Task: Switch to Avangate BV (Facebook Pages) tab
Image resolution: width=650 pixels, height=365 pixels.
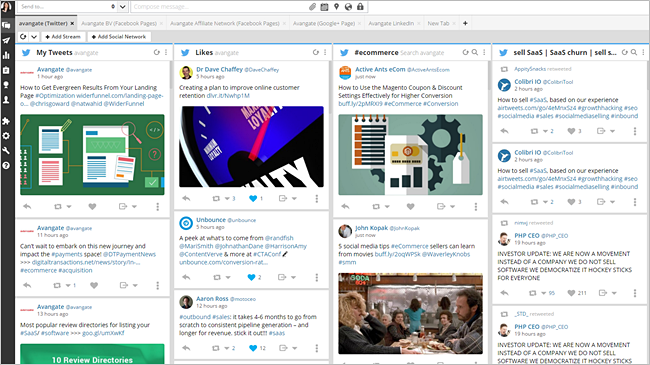Action: (119, 23)
